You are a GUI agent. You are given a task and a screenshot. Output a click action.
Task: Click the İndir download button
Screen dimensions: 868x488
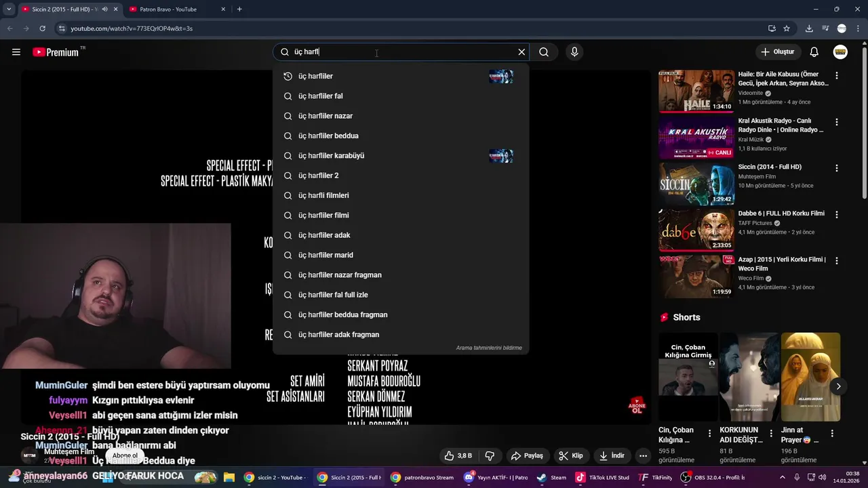612,455
